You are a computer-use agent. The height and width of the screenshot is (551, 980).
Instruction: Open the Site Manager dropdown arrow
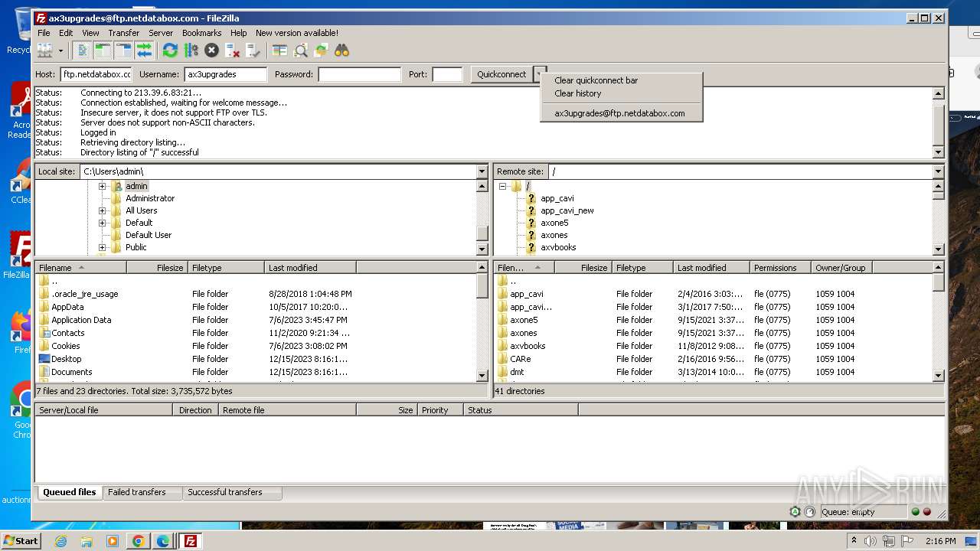pos(60,51)
